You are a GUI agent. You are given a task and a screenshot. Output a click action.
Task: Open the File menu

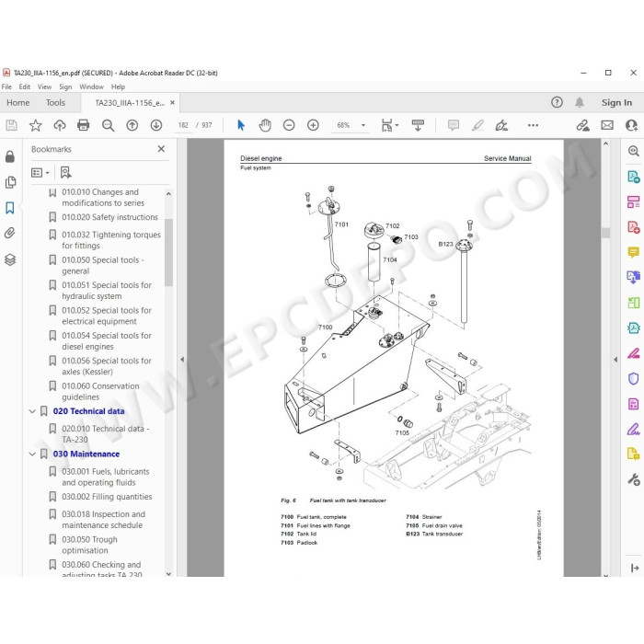[x=6, y=86]
